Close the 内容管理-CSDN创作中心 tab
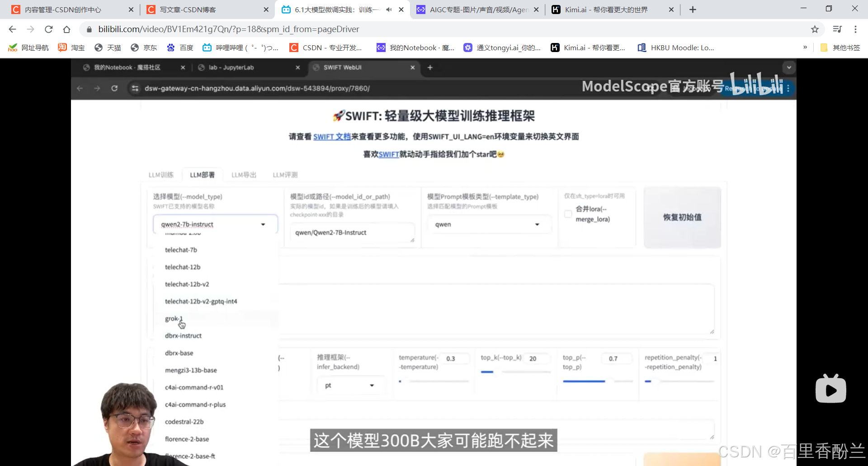The image size is (868, 466). coord(131,10)
